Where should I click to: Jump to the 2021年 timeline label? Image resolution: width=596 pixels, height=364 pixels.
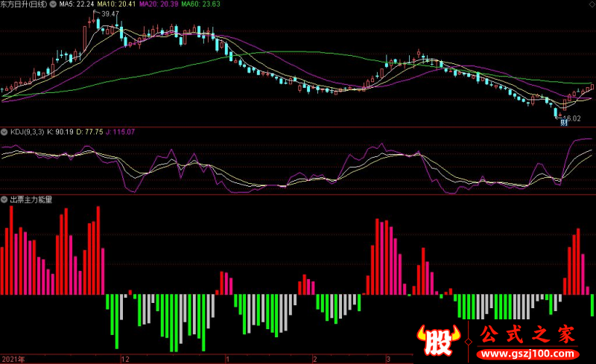tap(13, 359)
